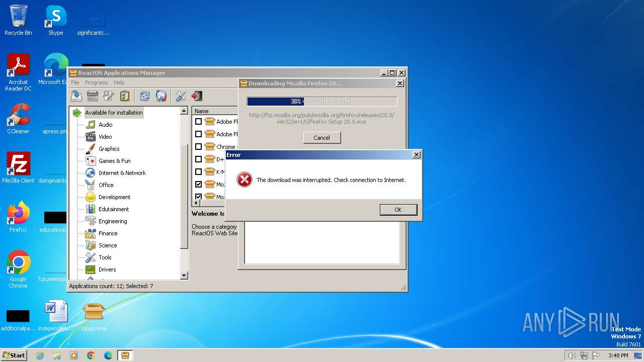The image size is (644, 362).
Task: Click the Action Center flag tray icon
Action: (596, 355)
